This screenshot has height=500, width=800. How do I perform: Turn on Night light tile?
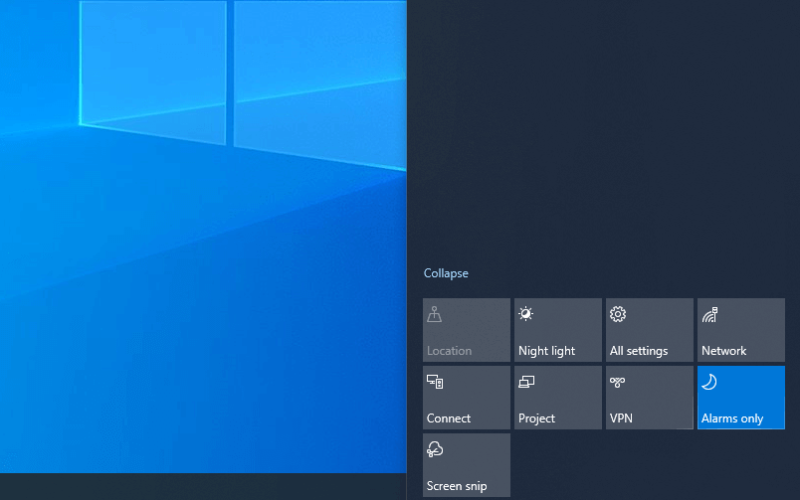558,330
